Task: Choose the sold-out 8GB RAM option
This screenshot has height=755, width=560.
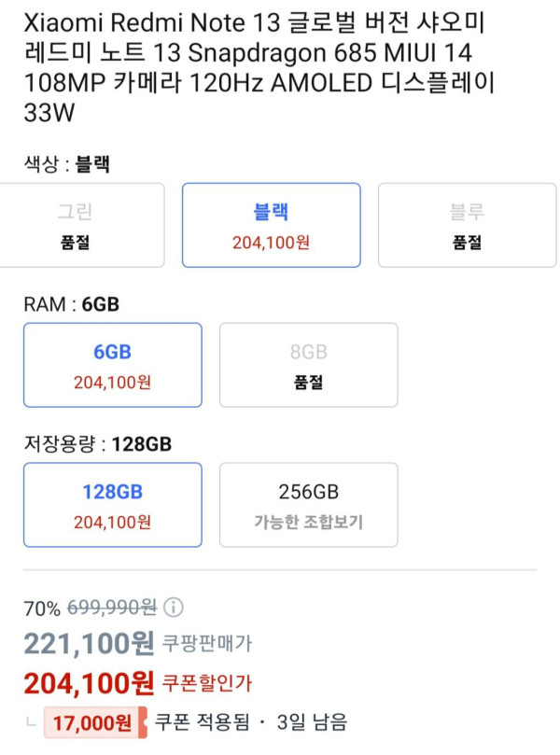Action: 308,365
